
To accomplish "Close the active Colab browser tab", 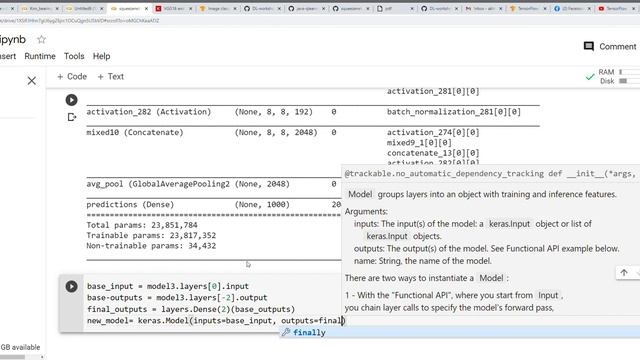I will [146, 9].
